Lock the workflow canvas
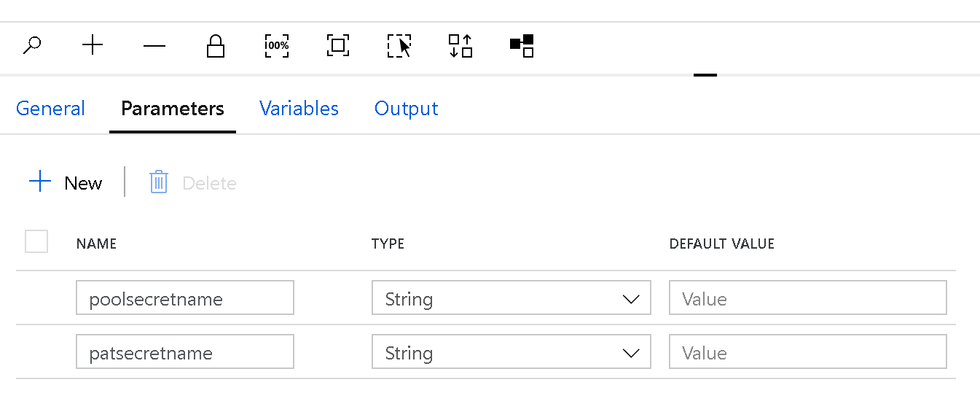 click(215, 45)
